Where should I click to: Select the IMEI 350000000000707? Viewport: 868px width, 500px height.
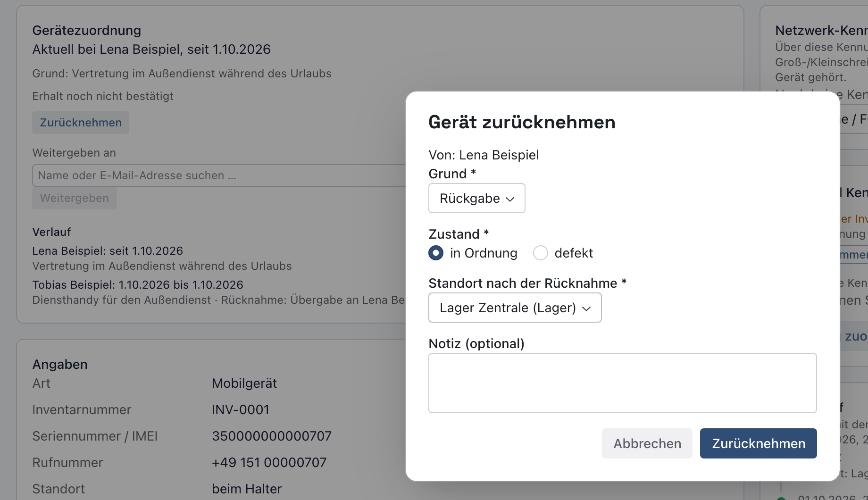pyautogui.click(x=272, y=436)
